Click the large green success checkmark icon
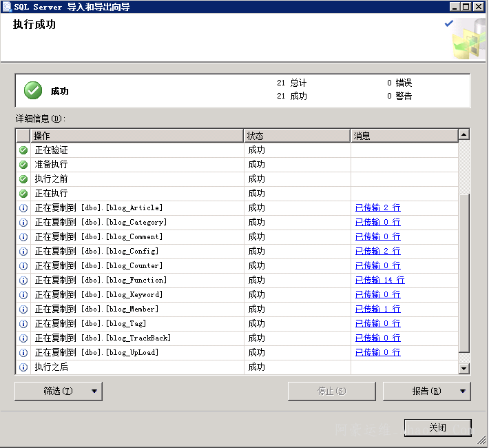489x448 pixels. (33, 90)
